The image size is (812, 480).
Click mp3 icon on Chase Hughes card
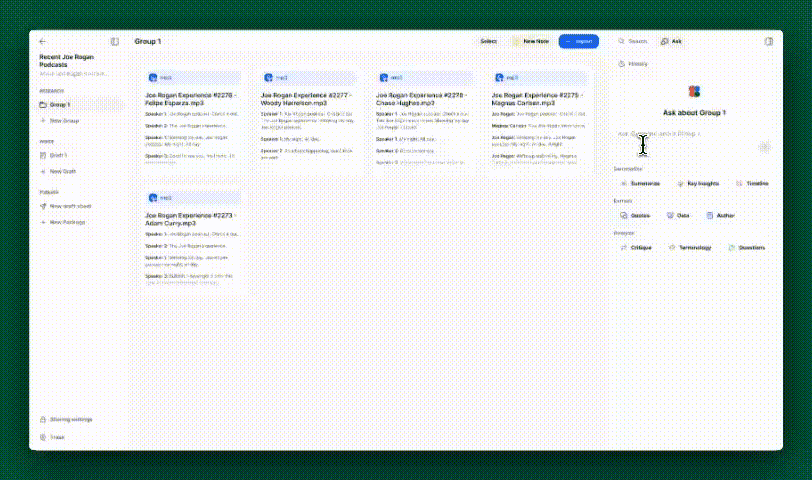[384, 78]
